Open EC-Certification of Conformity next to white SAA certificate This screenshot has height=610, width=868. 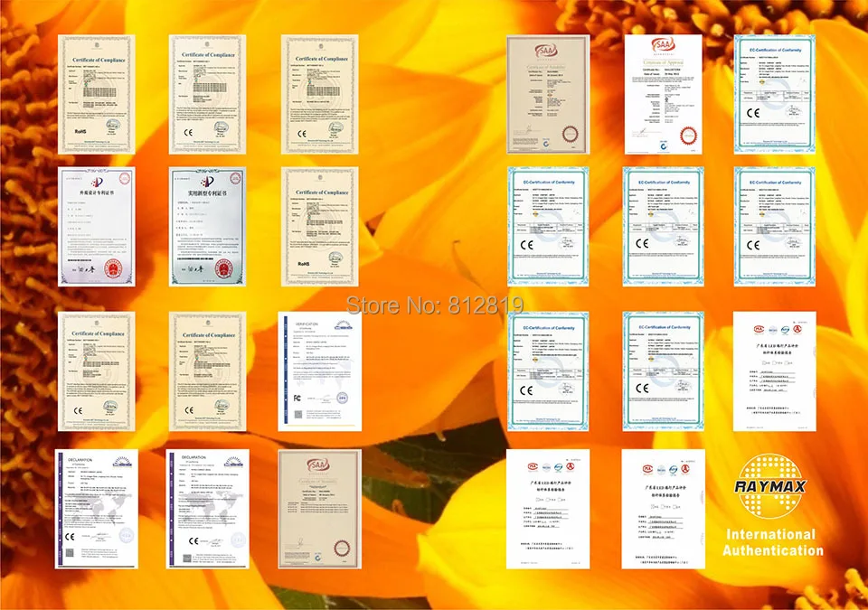[x=775, y=94]
